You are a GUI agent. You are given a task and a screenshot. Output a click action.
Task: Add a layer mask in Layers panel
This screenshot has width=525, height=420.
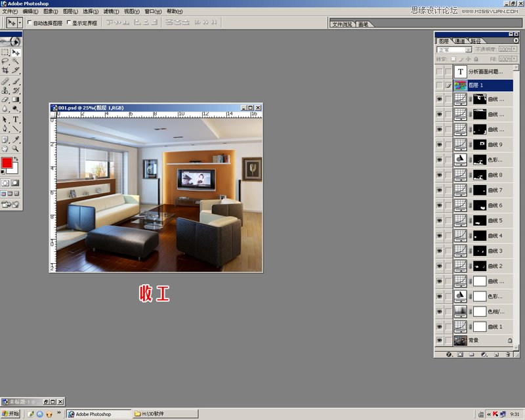click(461, 354)
